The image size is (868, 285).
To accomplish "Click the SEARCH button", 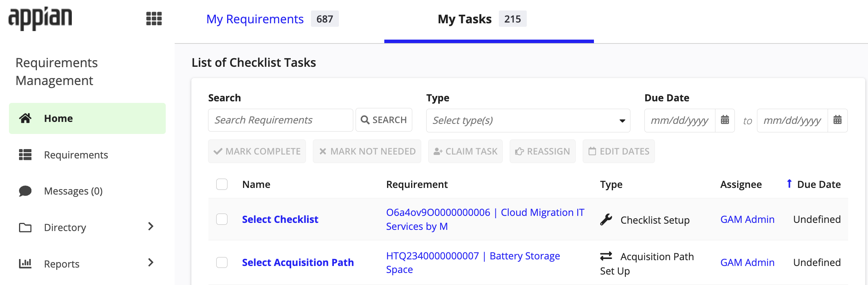I will coord(384,120).
